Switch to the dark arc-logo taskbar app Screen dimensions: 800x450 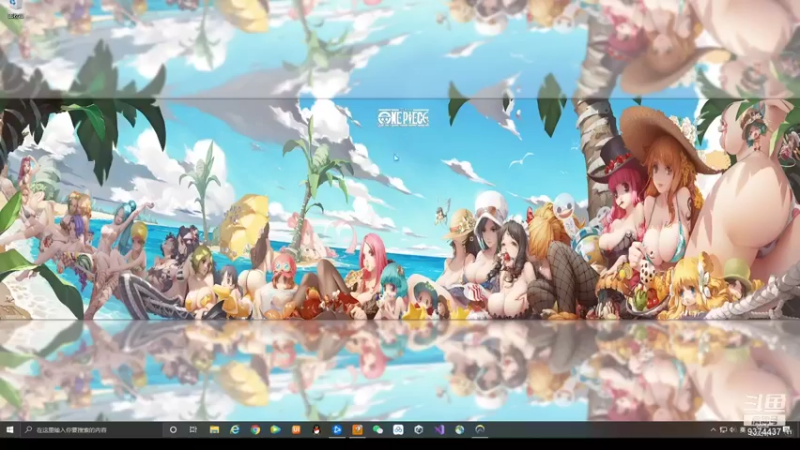[480, 430]
